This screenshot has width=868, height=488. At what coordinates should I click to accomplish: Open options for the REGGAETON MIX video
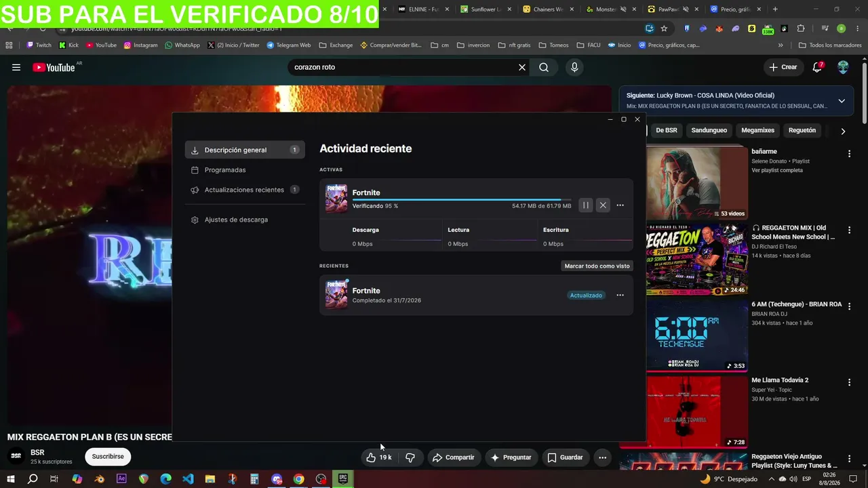849,230
